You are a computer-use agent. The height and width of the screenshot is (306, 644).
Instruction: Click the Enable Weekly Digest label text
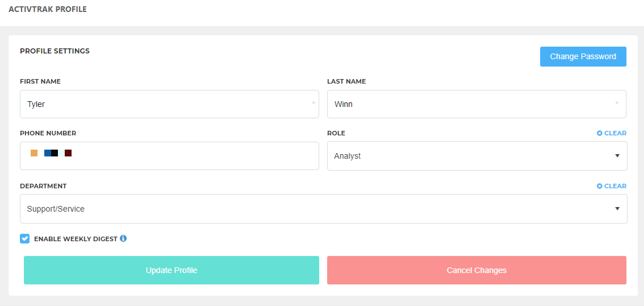point(76,238)
